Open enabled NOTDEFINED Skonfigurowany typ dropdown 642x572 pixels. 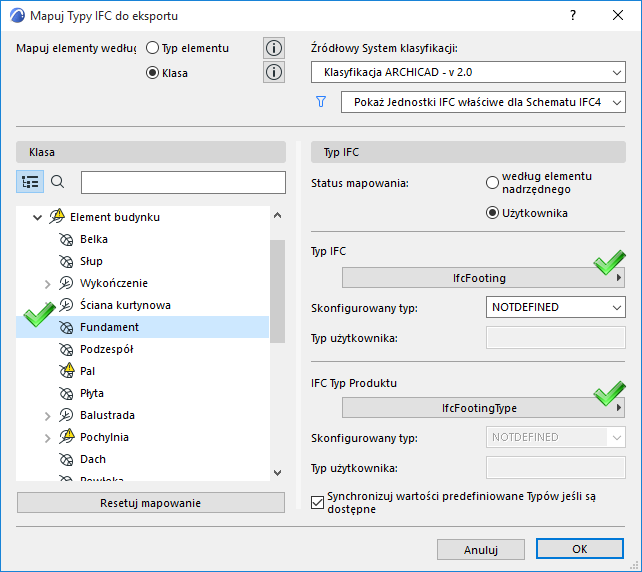[x=556, y=307]
